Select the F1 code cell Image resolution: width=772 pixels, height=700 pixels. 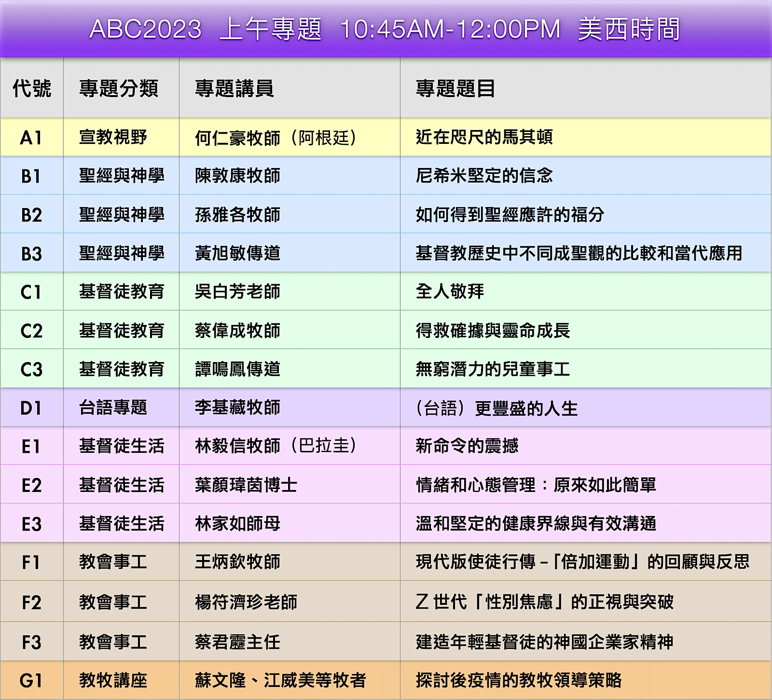32,562
